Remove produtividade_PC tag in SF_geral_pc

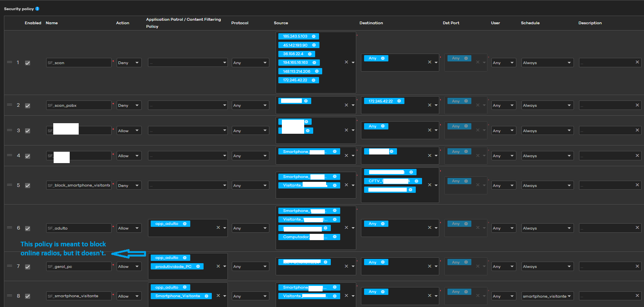198,266
